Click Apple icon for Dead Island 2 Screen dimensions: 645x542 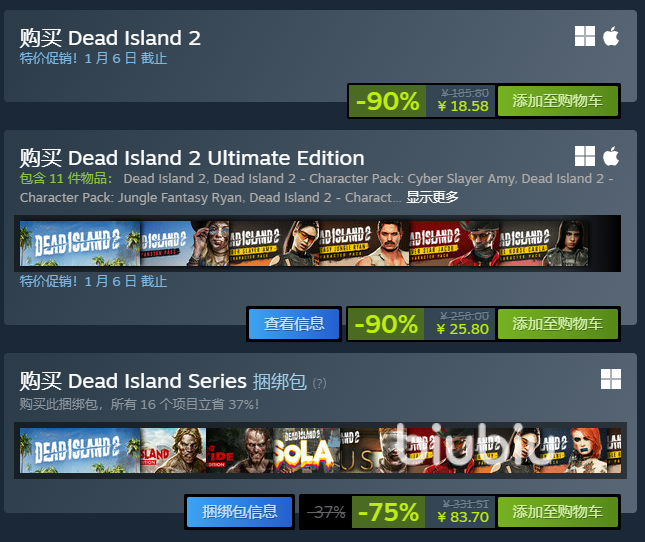tap(611, 36)
